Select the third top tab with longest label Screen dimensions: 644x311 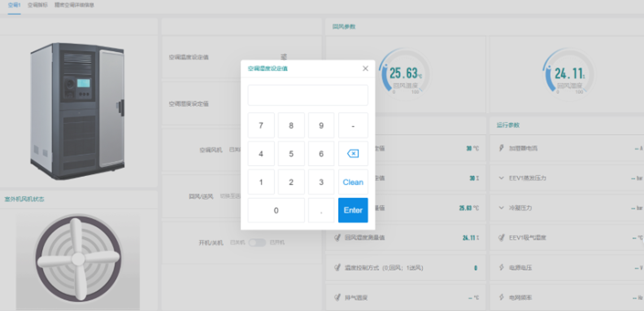pos(74,5)
